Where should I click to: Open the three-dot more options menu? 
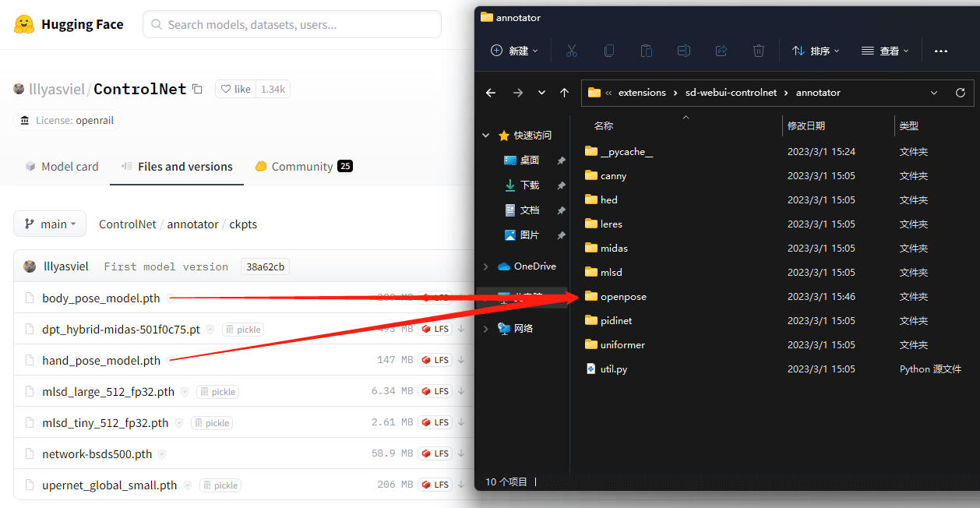click(x=940, y=51)
